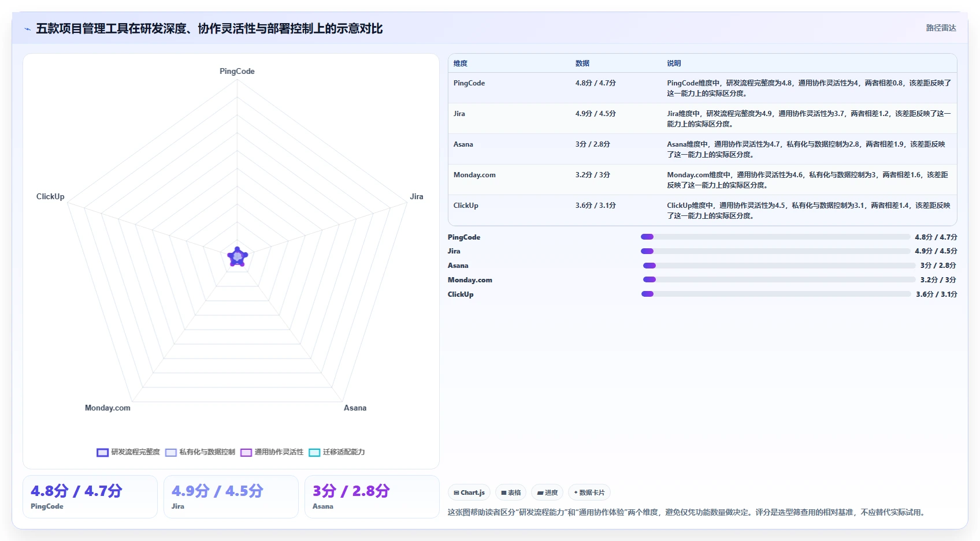Click the 3.2分 / 3分 table cell

click(x=593, y=175)
